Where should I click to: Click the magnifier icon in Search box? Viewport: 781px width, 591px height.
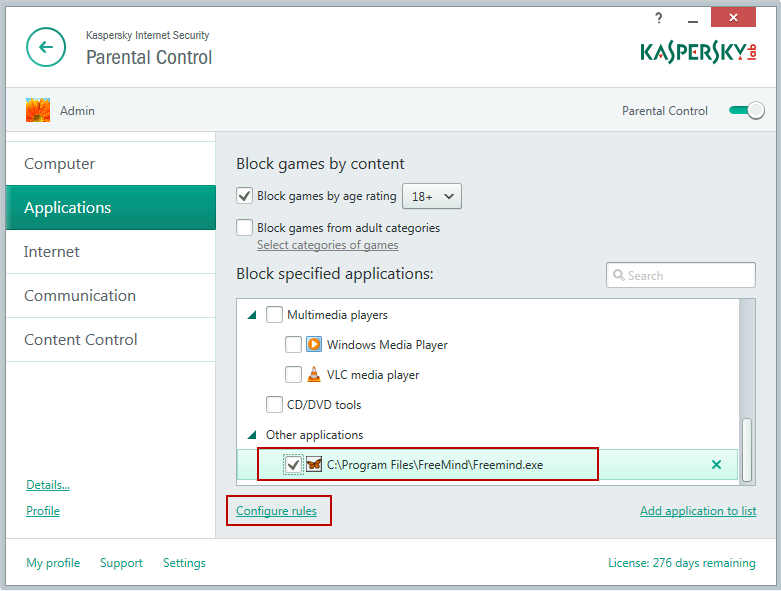coord(619,275)
